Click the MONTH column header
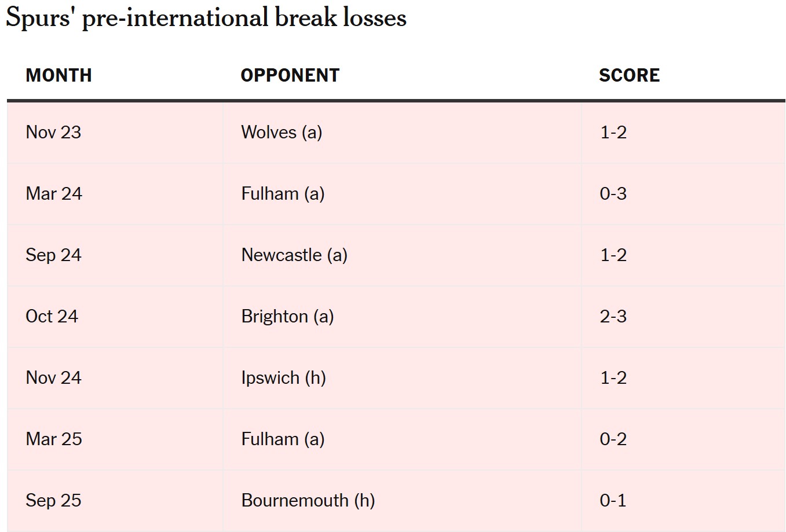Screen dimensions: 786x532 [59, 75]
